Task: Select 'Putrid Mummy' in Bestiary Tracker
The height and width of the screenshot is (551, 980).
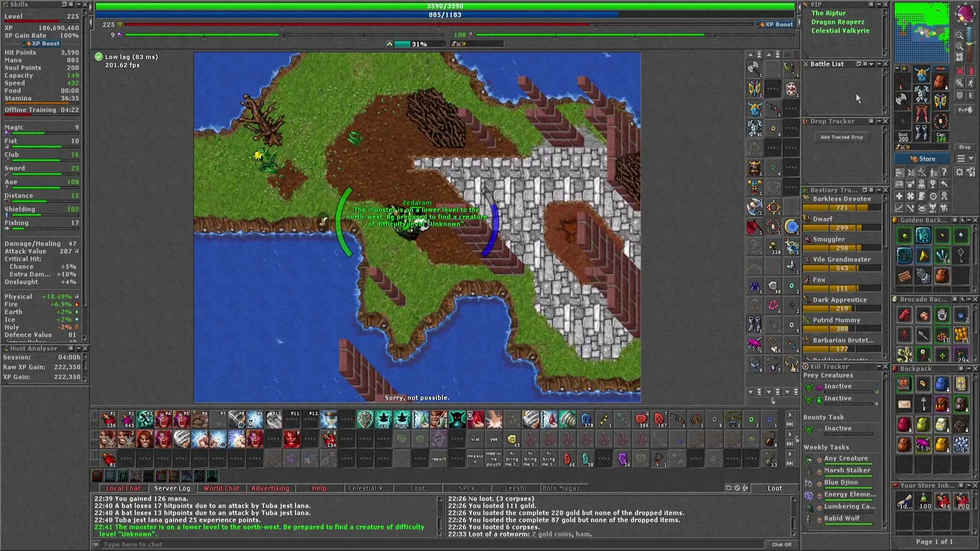Action: pos(837,320)
